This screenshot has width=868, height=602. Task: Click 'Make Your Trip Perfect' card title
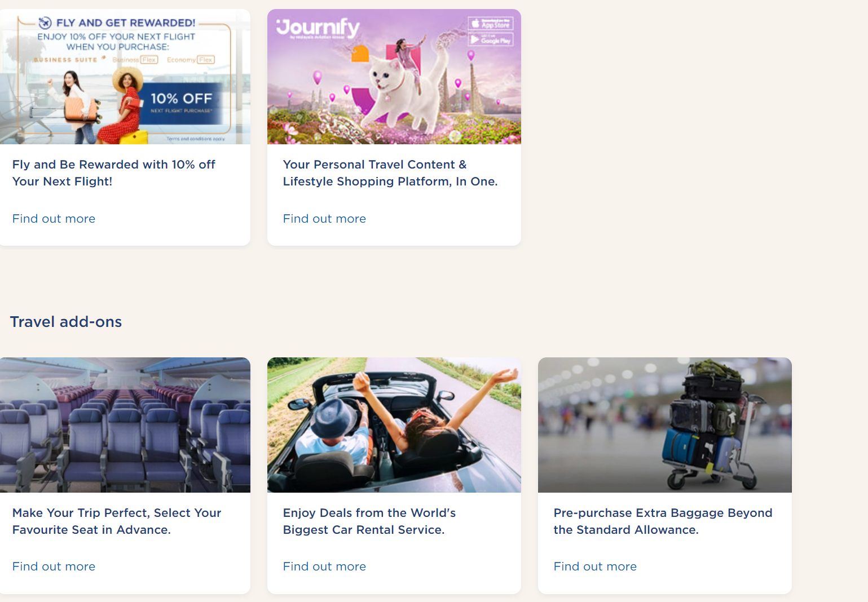pos(117,521)
